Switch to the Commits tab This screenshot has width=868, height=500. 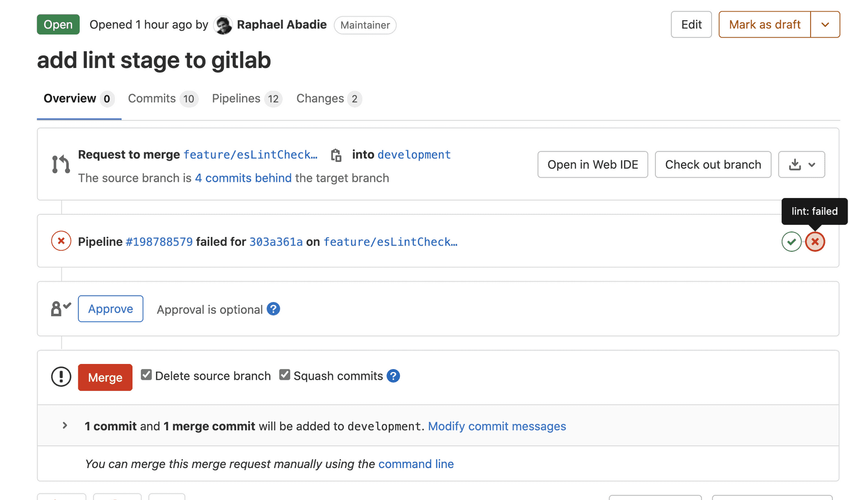pyautogui.click(x=152, y=98)
